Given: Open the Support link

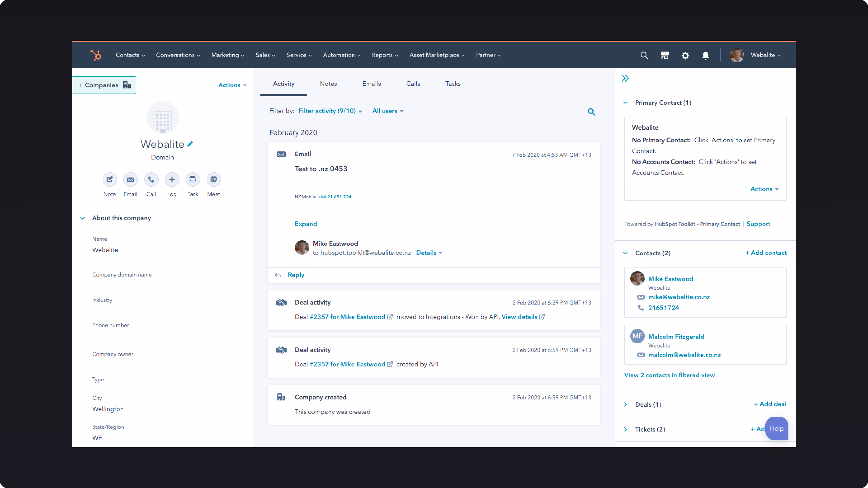Looking at the screenshot, I should click(758, 224).
